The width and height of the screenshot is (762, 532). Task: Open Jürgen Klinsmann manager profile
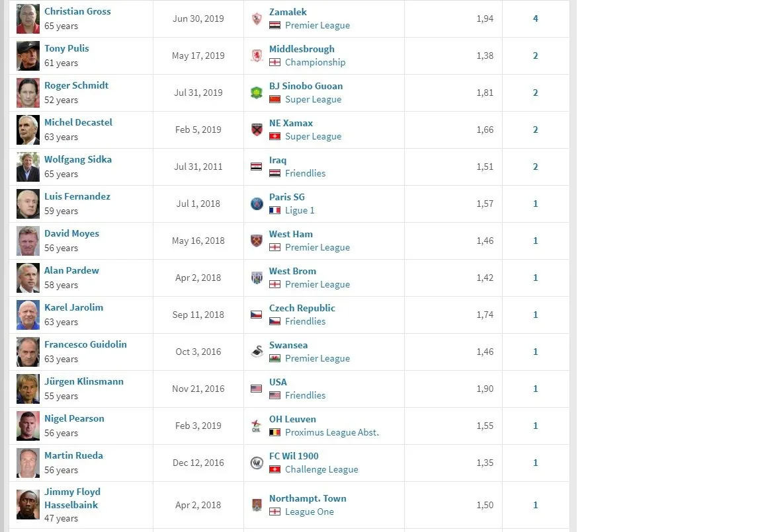(x=83, y=381)
